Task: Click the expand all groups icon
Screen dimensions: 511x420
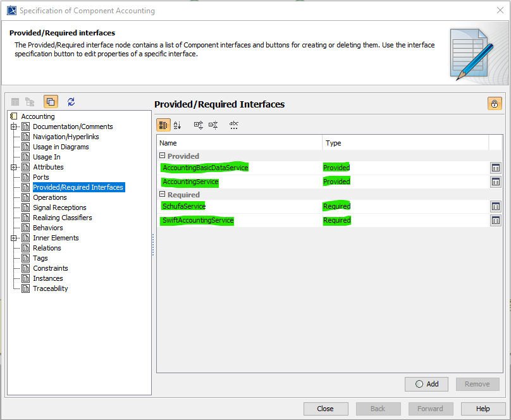Action: [x=199, y=125]
